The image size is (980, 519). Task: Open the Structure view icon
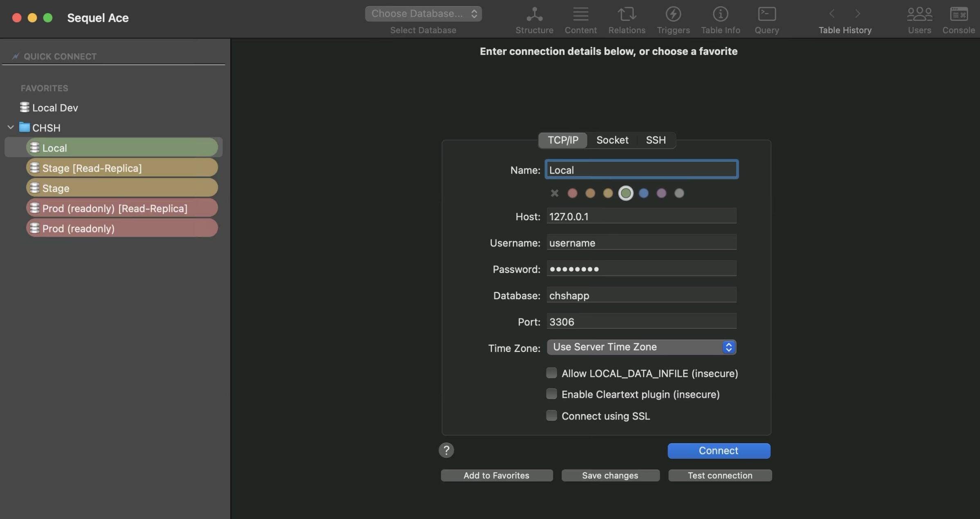click(534, 14)
